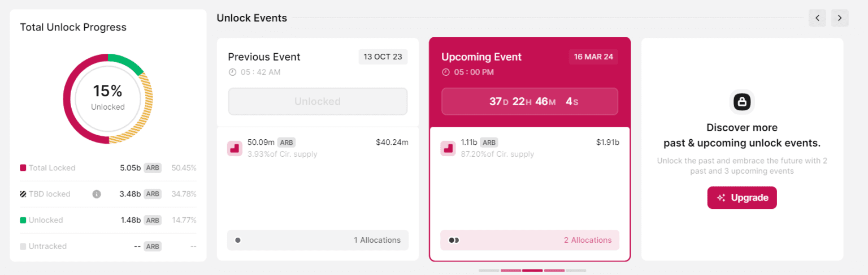Click the previous events left arrow
Image resolution: width=868 pixels, height=275 pixels.
817,18
